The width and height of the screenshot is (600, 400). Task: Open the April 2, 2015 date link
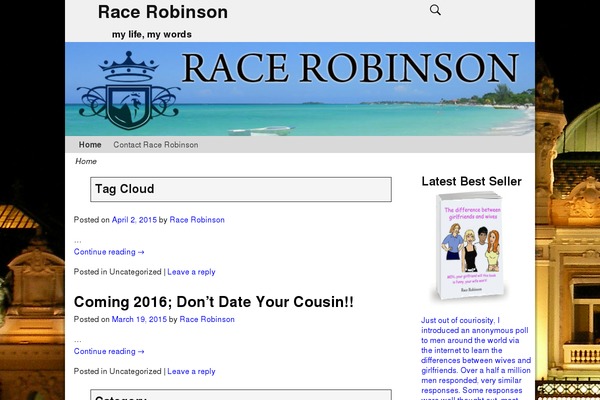point(134,220)
